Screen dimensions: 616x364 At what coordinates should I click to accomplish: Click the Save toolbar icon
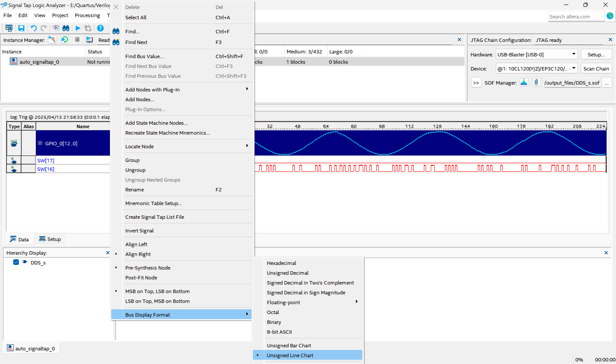pyautogui.click(x=21, y=28)
